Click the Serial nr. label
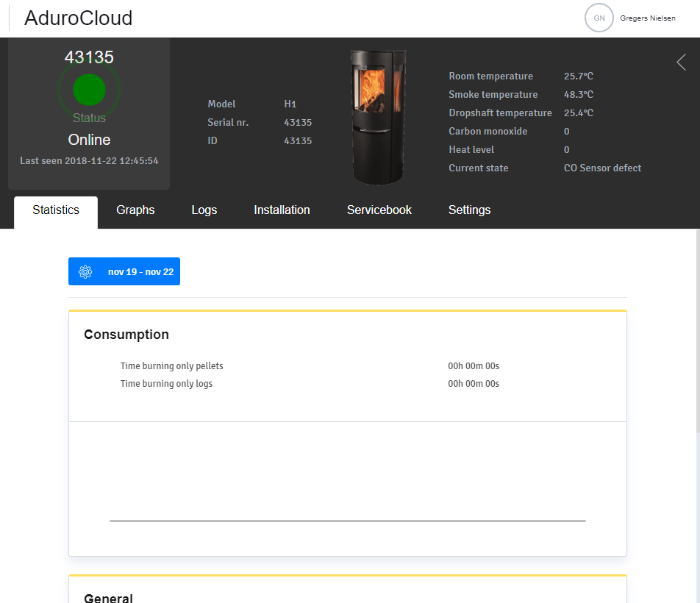The width and height of the screenshot is (700, 603). pyautogui.click(x=228, y=122)
